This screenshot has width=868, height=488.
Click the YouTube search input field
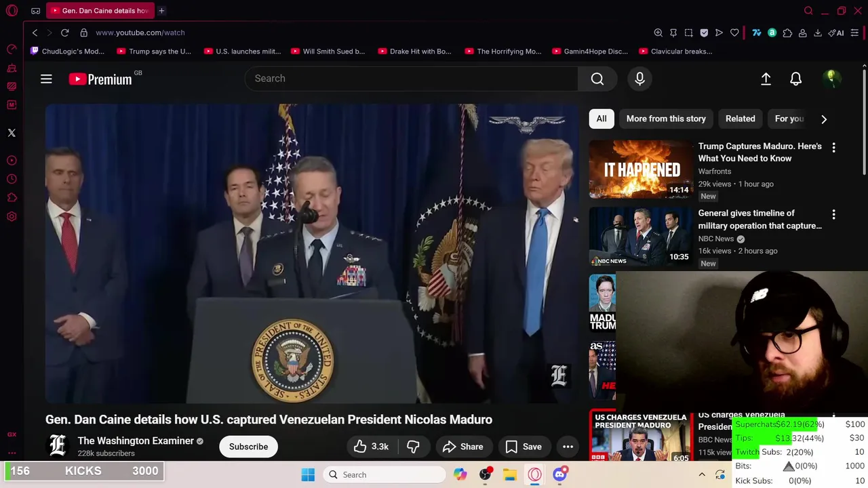(411, 79)
